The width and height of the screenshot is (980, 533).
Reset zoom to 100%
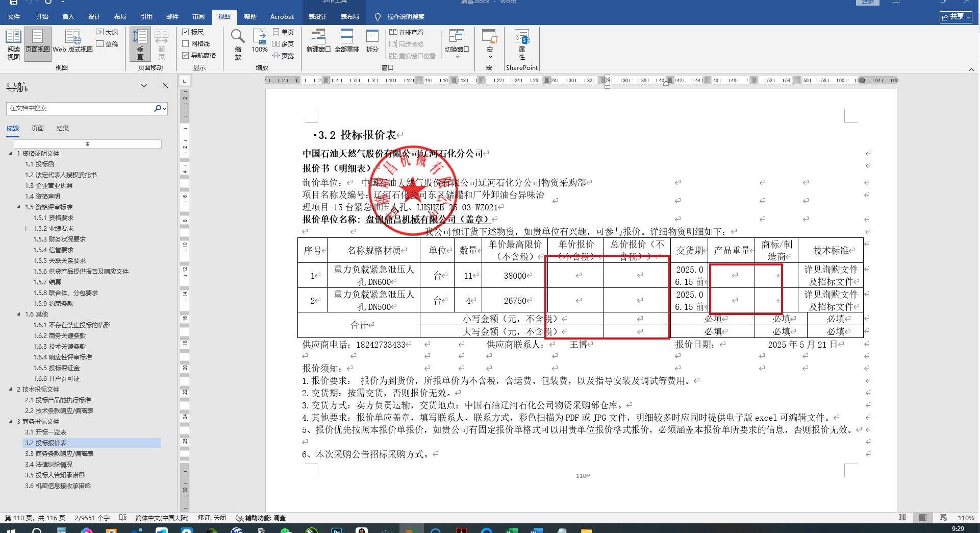click(259, 41)
